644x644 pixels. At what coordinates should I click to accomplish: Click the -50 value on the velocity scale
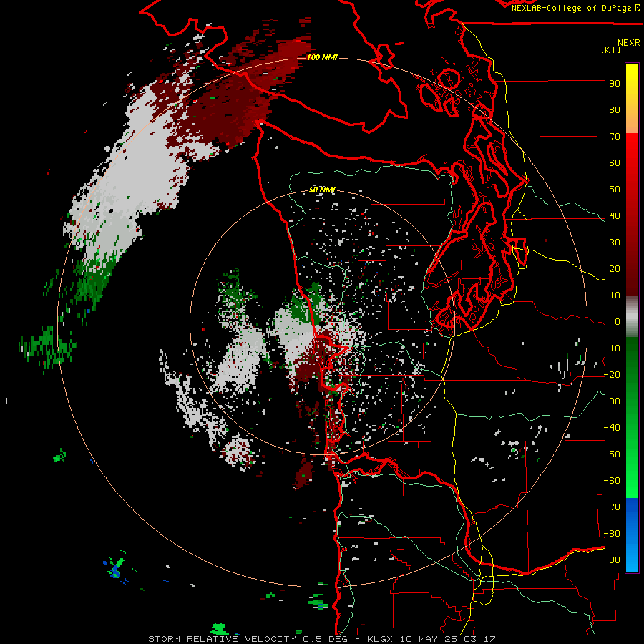(612, 454)
